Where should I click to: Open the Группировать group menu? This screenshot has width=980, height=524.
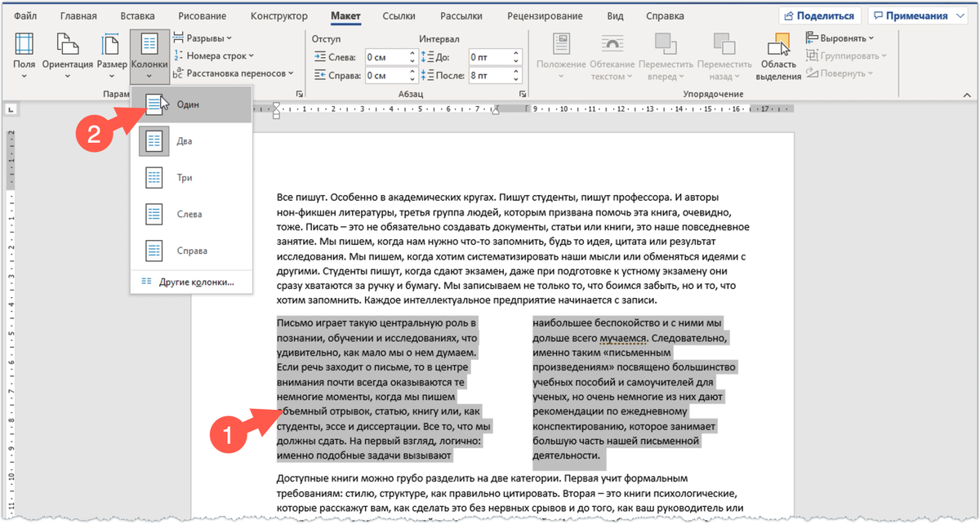tap(846, 56)
